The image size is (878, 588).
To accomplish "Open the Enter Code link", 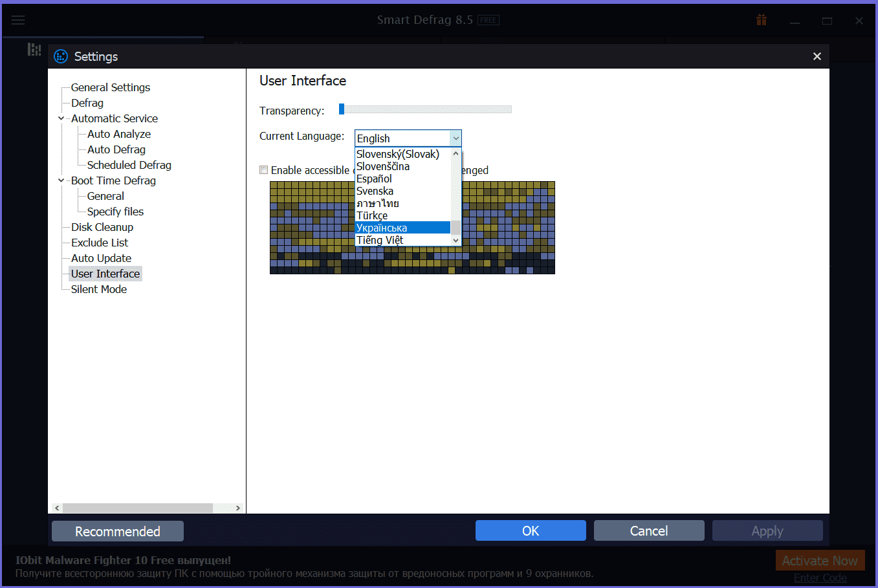I will (x=820, y=578).
